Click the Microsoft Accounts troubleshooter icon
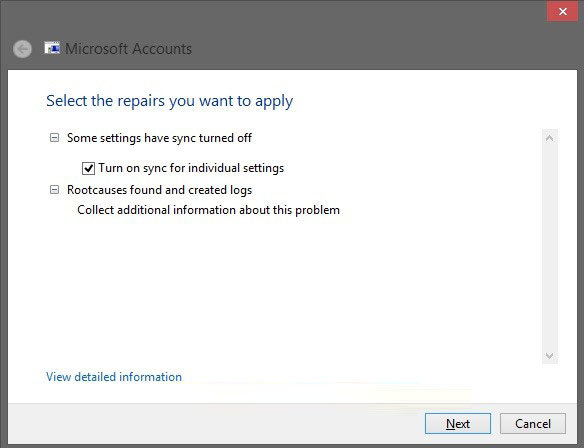This screenshot has width=584, height=448. 52,48
